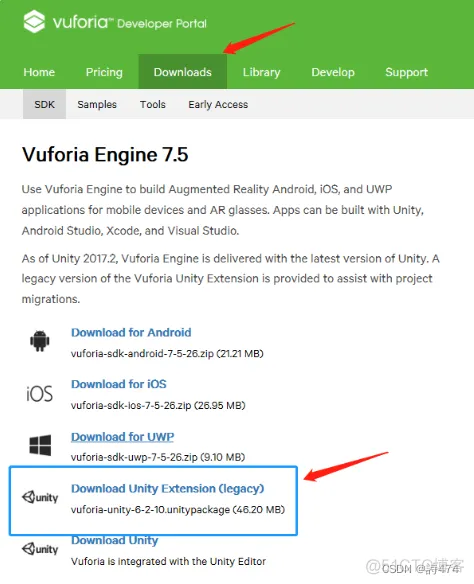Open the Support menu item

pos(407,72)
